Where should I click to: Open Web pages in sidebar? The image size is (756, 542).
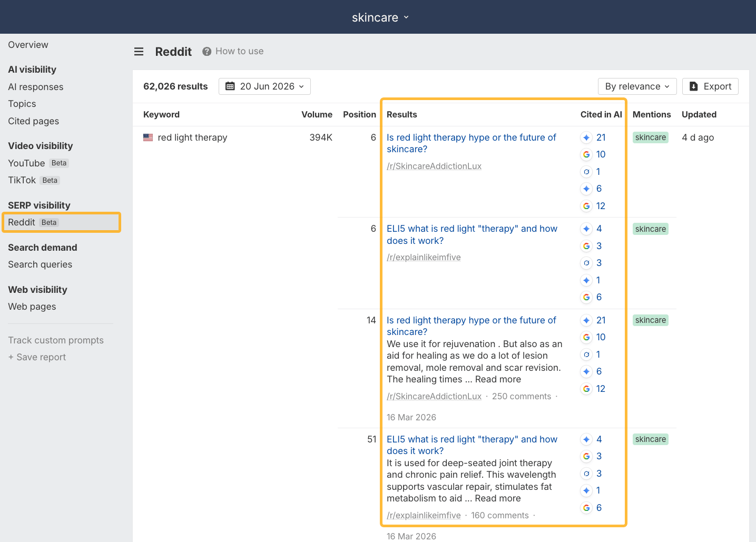point(32,307)
